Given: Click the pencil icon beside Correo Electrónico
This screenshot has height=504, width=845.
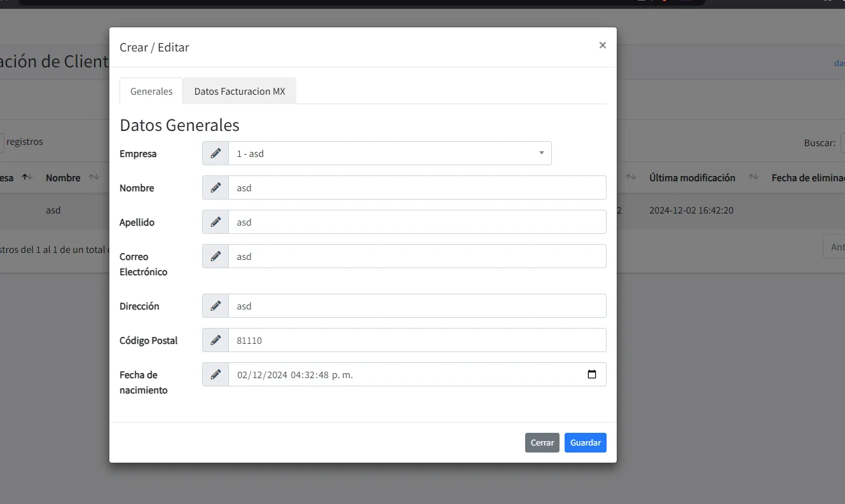Looking at the screenshot, I should 216,256.
